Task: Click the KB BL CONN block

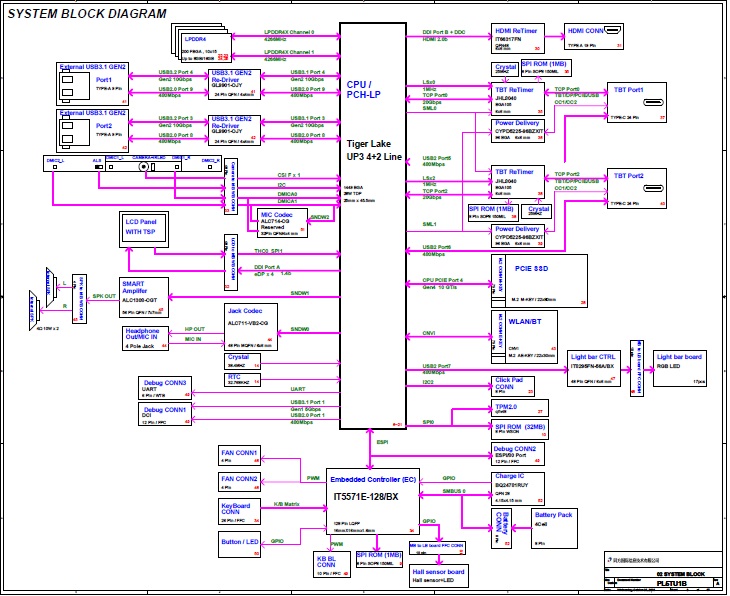Action: pos(332,564)
